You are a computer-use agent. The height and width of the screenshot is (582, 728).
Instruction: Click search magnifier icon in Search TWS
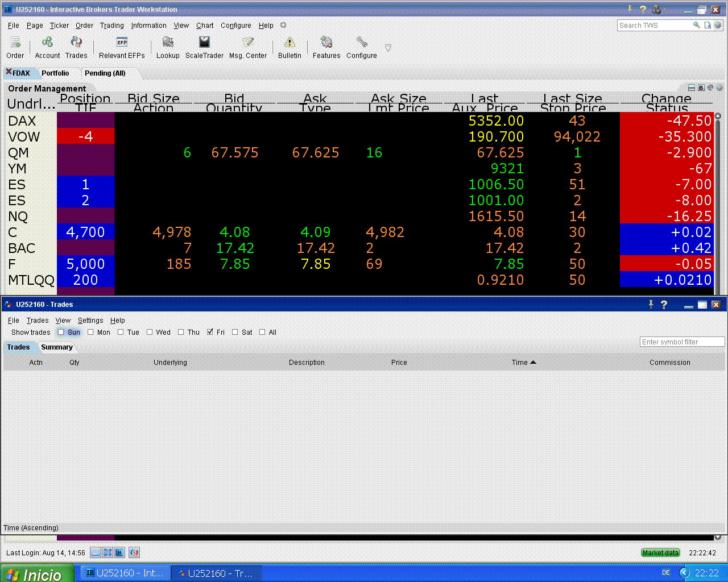696,25
